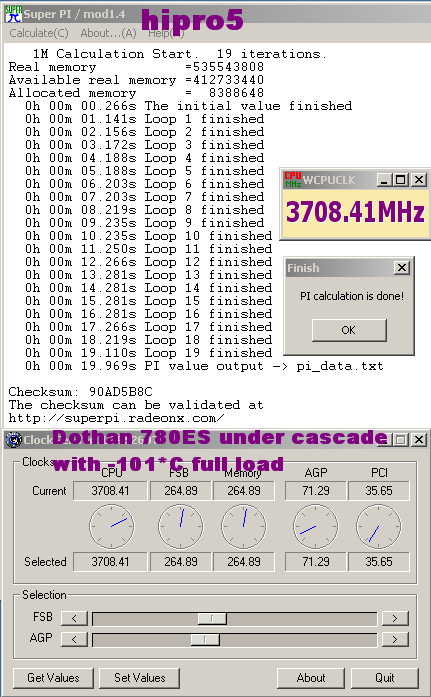Open the Calculate(C) menu in Super PI
This screenshot has height=697, width=431.
(x=39, y=33)
